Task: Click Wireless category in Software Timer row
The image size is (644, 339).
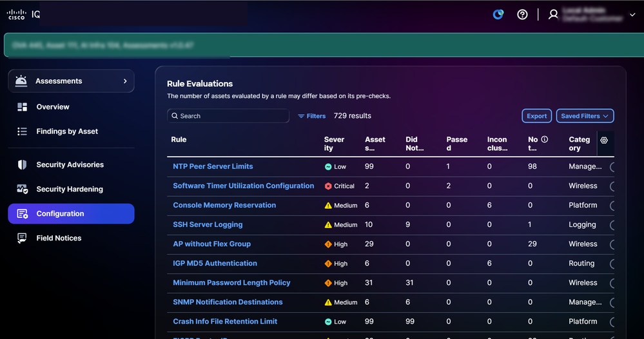Action: coord(583,186)
